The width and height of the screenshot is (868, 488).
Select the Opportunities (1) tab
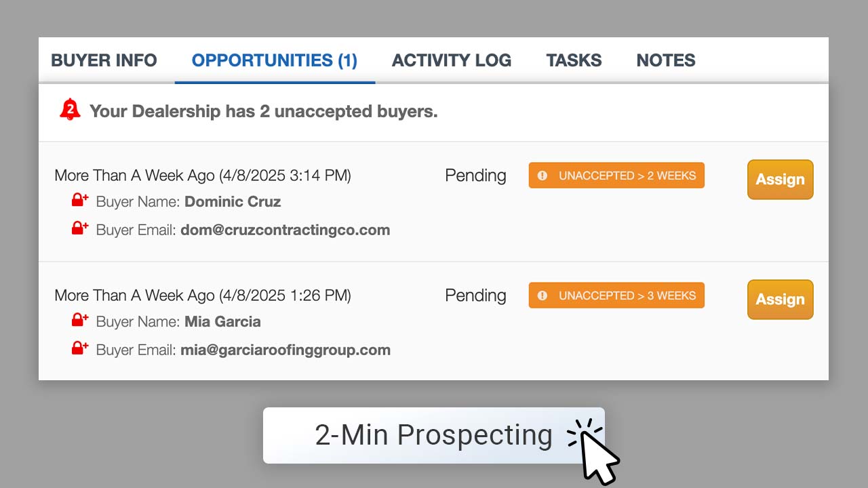click(275, 60)
